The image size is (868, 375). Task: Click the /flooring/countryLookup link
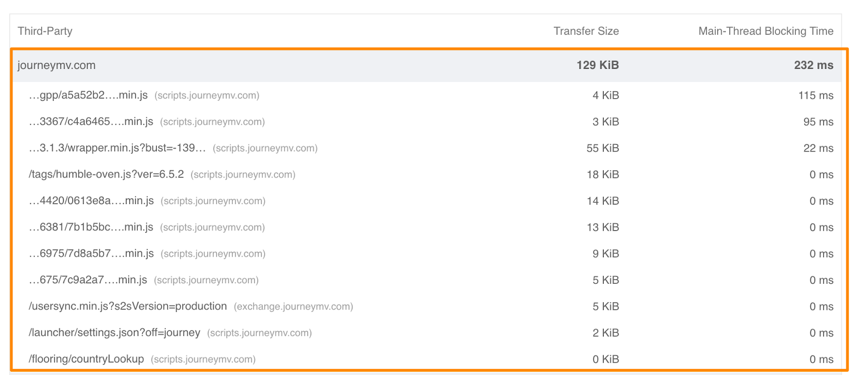click(86, 359)
